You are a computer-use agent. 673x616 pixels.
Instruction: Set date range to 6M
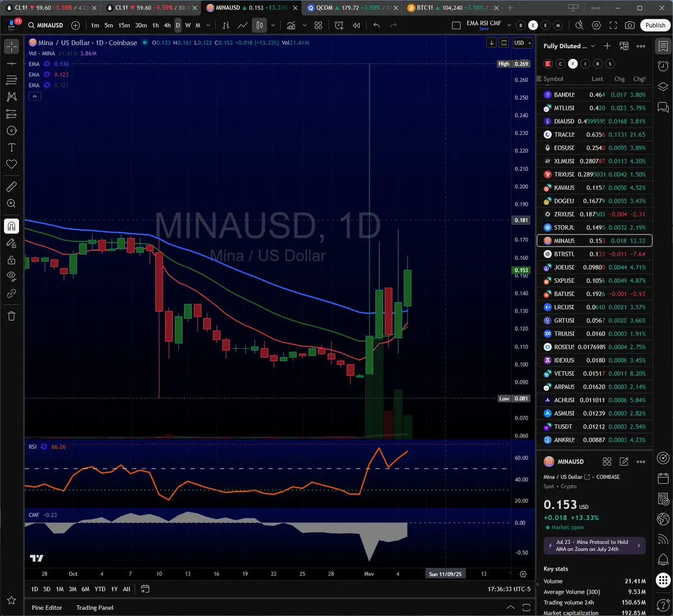coord(85,589)
